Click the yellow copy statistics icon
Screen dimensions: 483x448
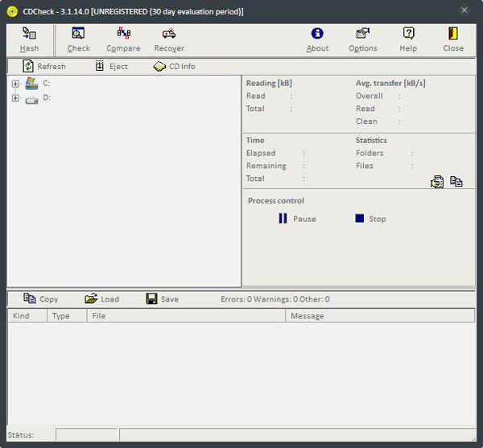click(x=437, y=182)
